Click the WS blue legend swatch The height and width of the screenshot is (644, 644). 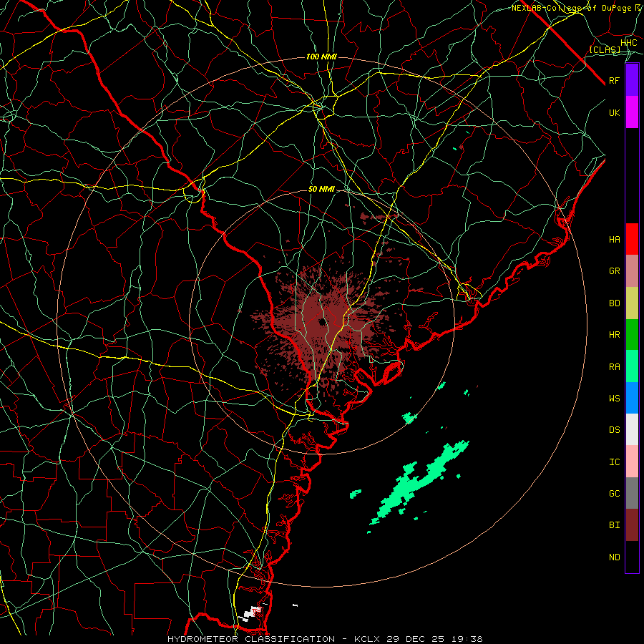point(632,398)
